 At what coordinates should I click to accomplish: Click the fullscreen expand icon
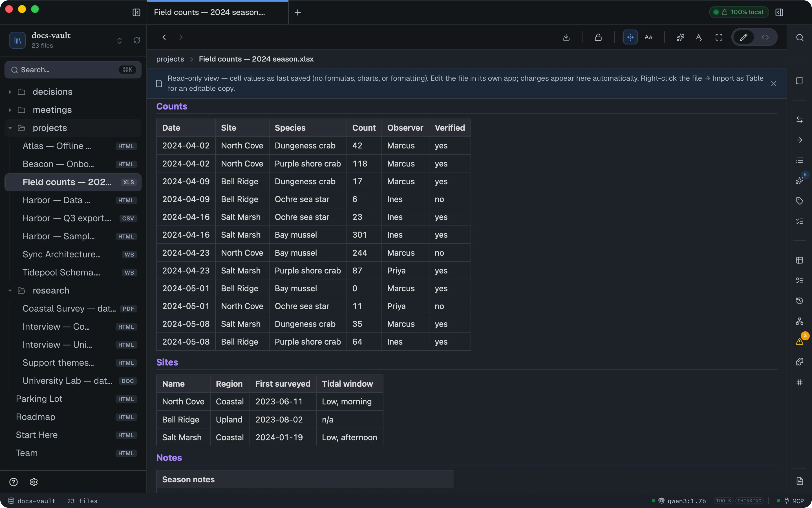coord(719,37)
